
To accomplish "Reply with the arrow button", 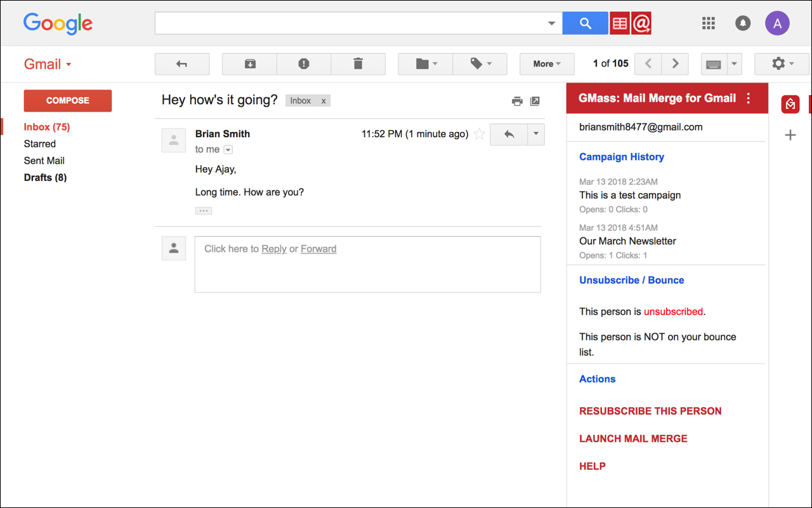I will [x=509, y=134].
